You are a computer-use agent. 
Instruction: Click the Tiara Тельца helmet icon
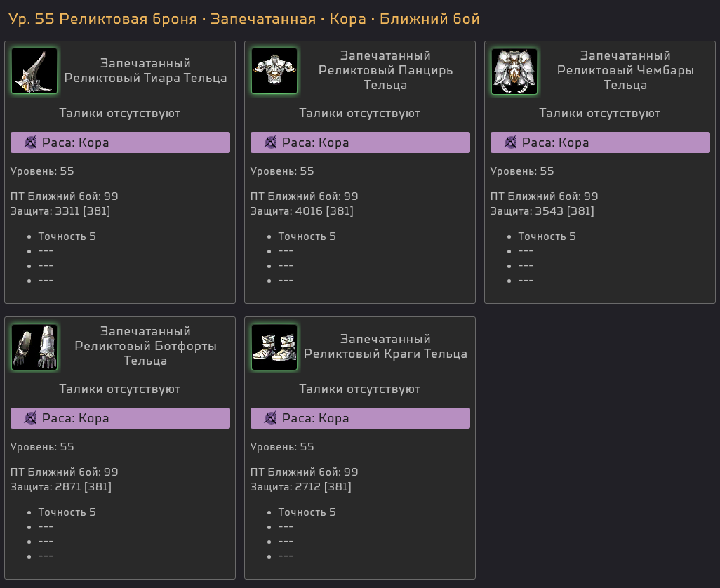point(34,71)
